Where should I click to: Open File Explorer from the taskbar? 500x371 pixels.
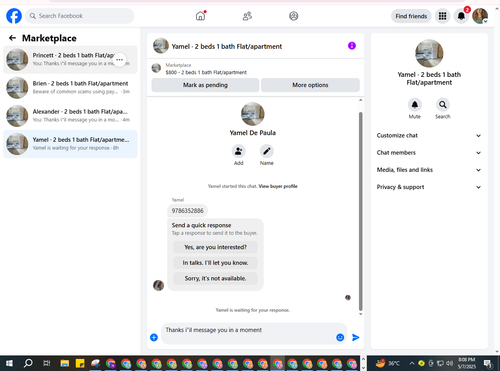coord(65,363)
